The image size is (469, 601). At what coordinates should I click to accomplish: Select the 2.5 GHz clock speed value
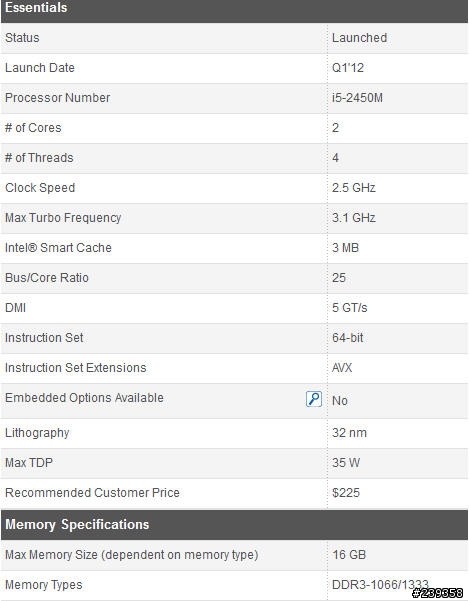click(354, 188)
